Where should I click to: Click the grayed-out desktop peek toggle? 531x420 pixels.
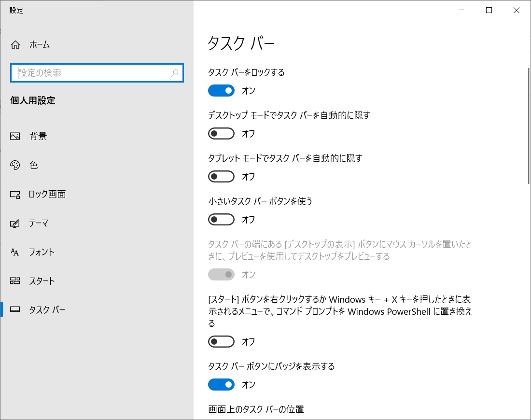point(221,274)
